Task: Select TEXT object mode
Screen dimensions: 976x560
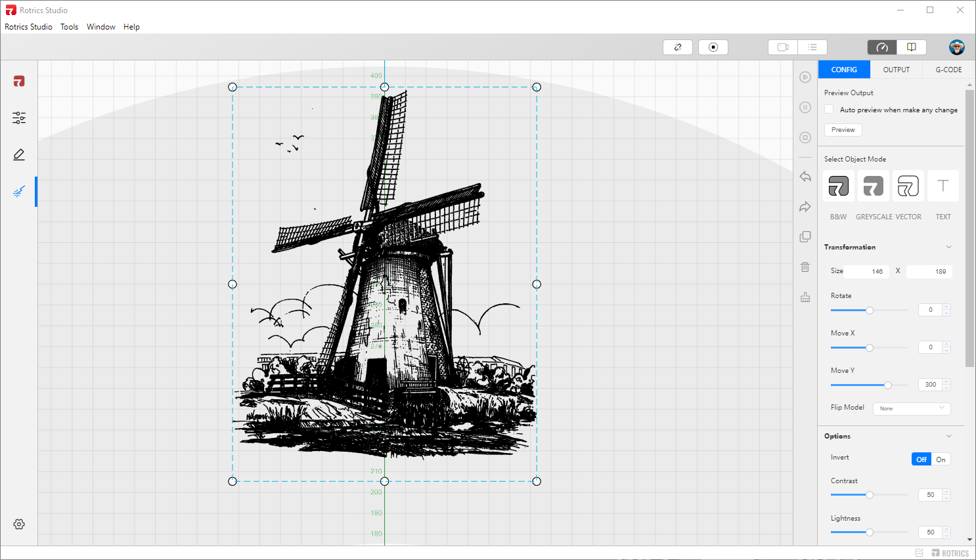Action: coord(943,186)
